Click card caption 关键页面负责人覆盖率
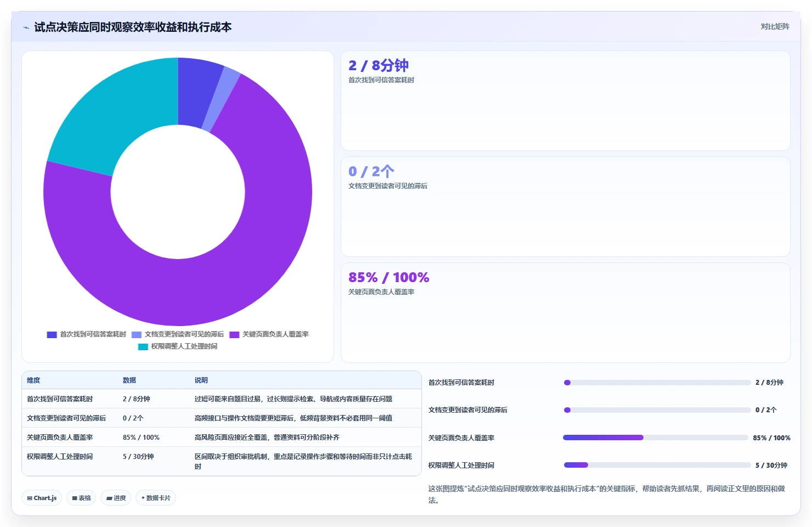Viewport: 812px width, 527px height. 381,292
